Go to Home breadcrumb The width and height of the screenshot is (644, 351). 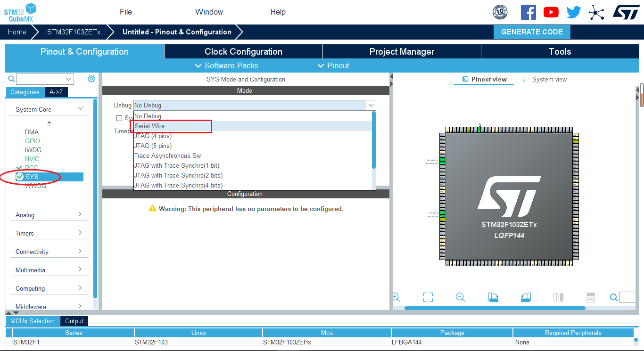[x=17, y=32]
